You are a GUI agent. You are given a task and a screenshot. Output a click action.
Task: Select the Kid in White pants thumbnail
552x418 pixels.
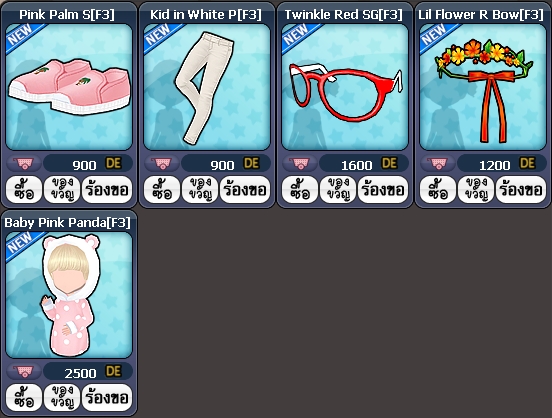pos(207,87)
